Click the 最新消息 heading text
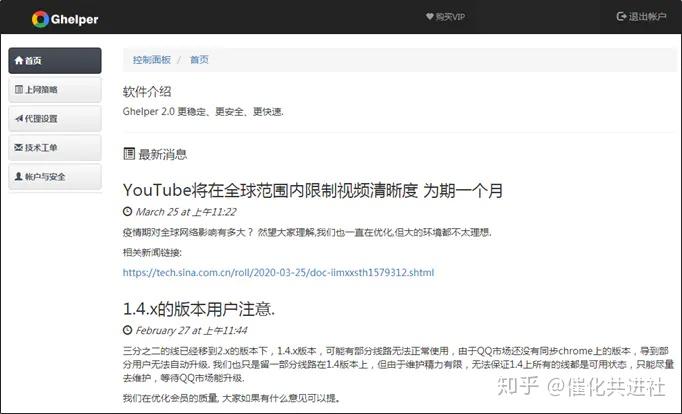Viewport: 682px width, 414px height. pos(163,154)
